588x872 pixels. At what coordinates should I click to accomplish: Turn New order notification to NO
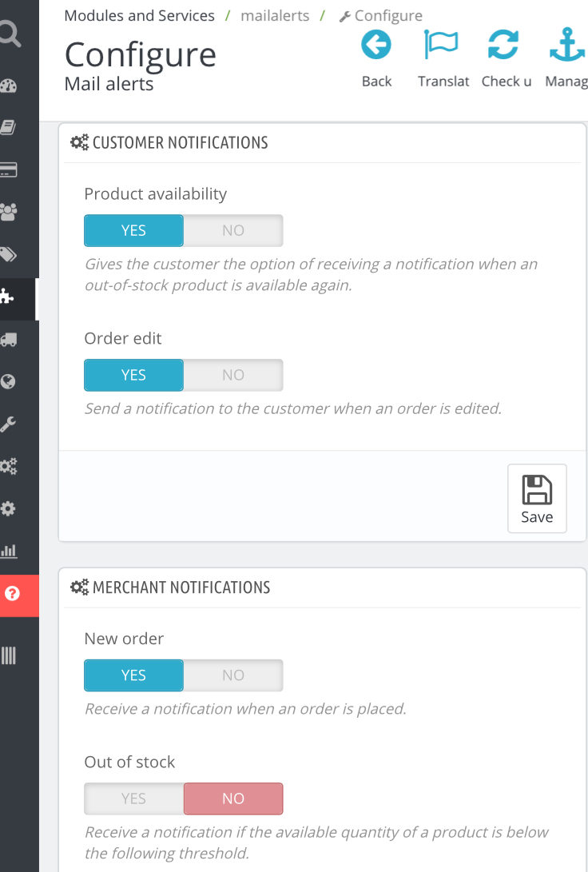233,675
